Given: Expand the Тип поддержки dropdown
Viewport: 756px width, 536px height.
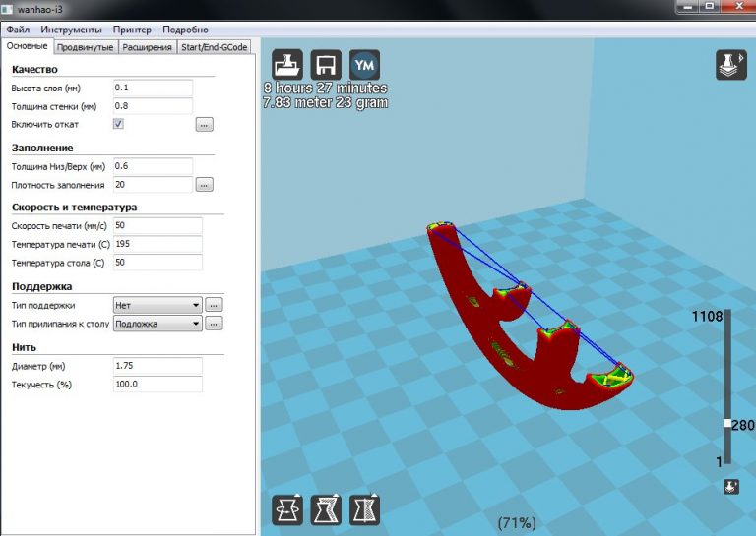Looking at the screenshot, I should point(157,305).
